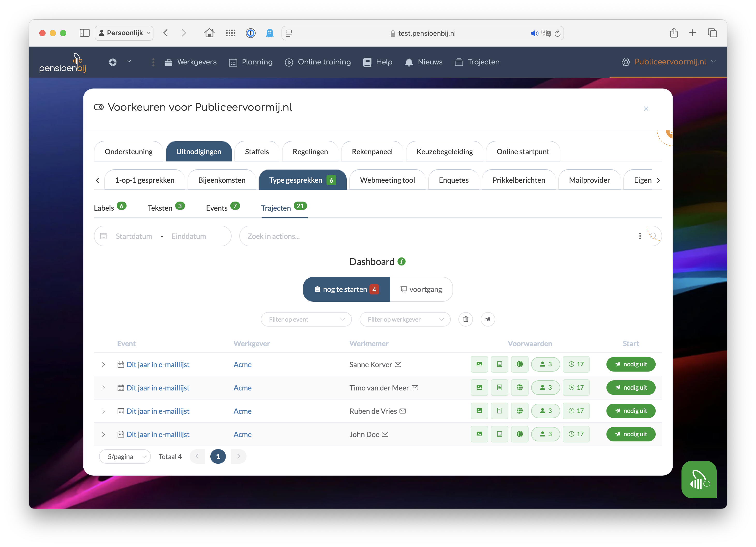The height and width of the screenshot is (547, 756).
Task: Open the Filter op werkgever dropdown
Action: 405,319
